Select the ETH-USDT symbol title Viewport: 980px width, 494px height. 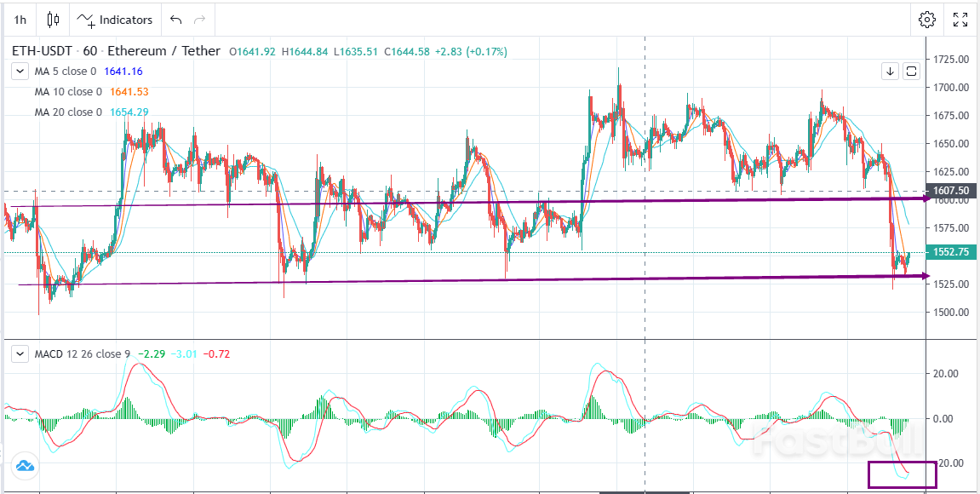click(116, 51)
